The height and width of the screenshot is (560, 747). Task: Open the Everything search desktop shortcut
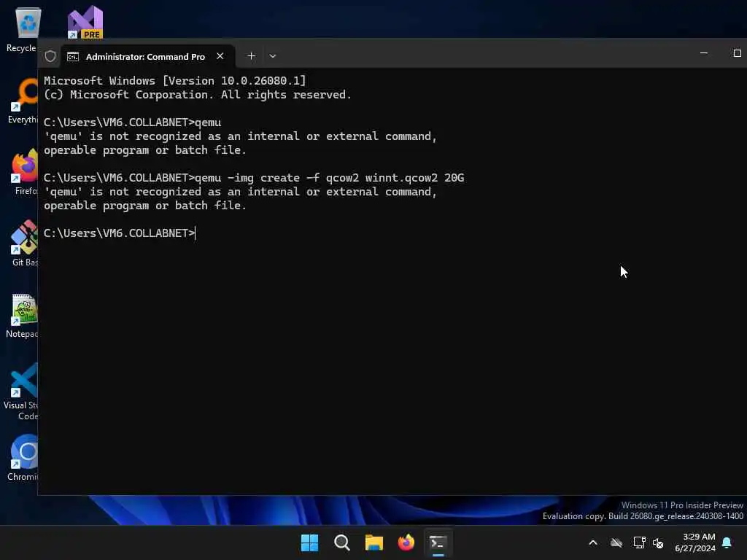[x=23, y=101]
